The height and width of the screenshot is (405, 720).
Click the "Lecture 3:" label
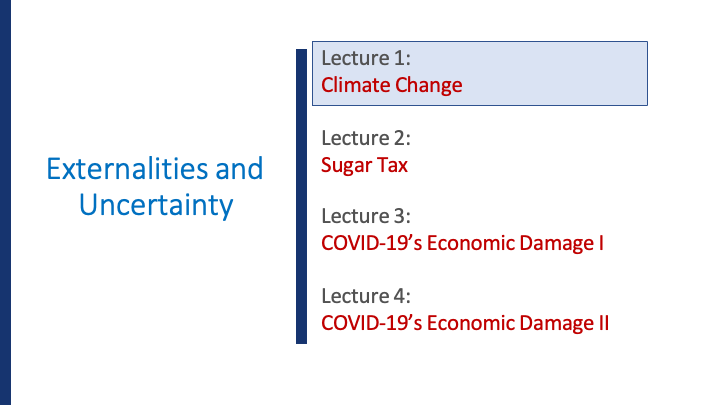coord(366,217)
